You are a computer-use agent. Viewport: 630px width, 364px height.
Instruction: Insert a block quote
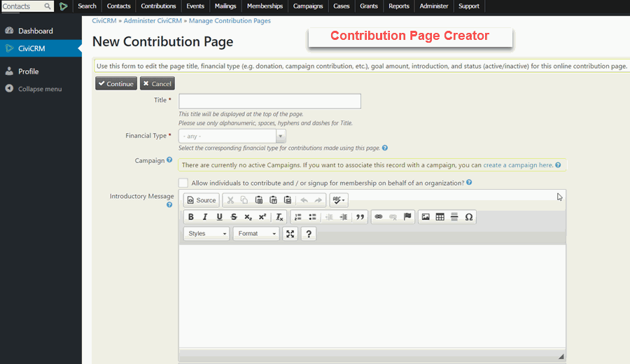[360, 217]
